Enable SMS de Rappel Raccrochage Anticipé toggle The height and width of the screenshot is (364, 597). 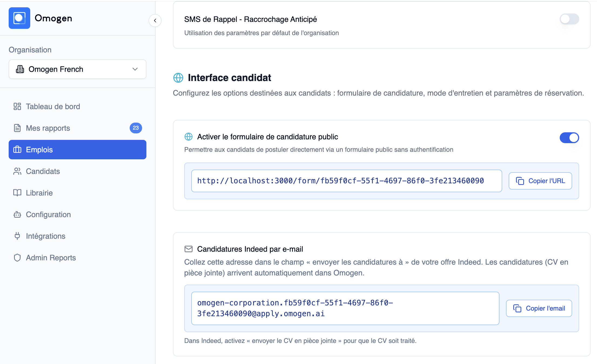[x=569, y=19]
